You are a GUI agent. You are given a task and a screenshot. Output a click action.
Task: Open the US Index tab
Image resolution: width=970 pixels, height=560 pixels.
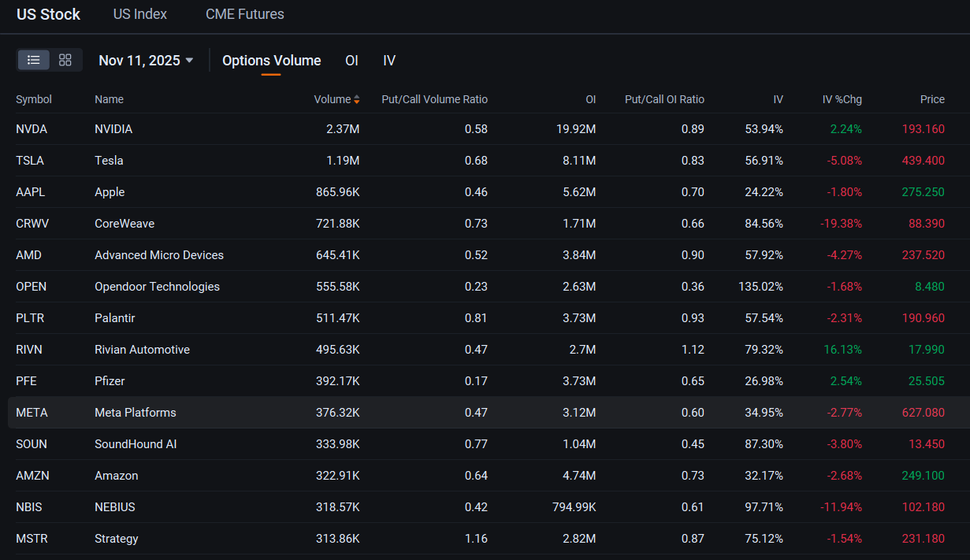140,14
